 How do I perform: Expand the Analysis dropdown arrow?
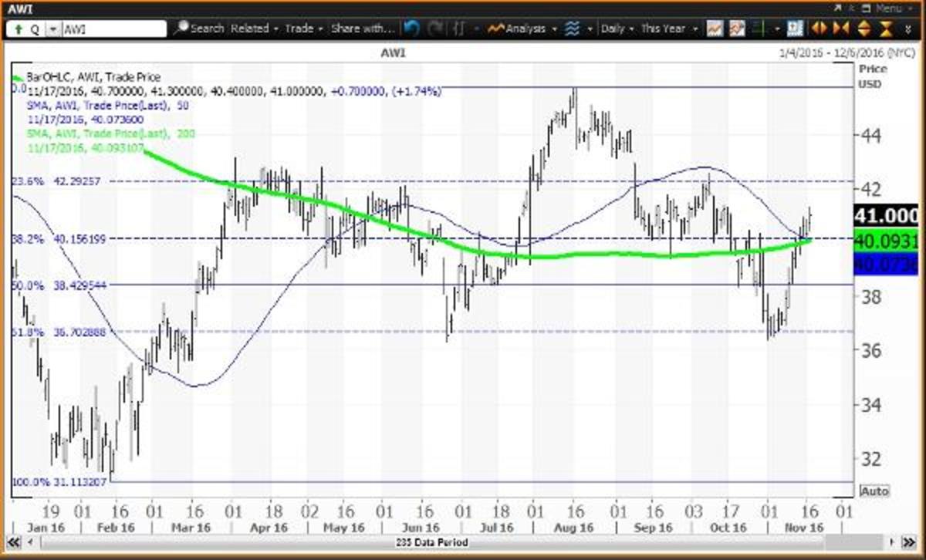click(553, 29)
